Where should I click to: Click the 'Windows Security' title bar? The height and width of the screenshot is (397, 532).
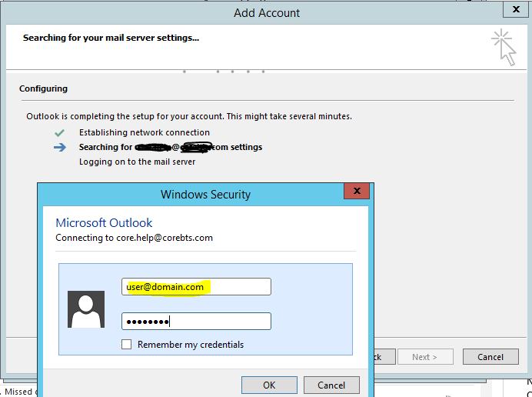pyautogui.click(x=205, y=194)
